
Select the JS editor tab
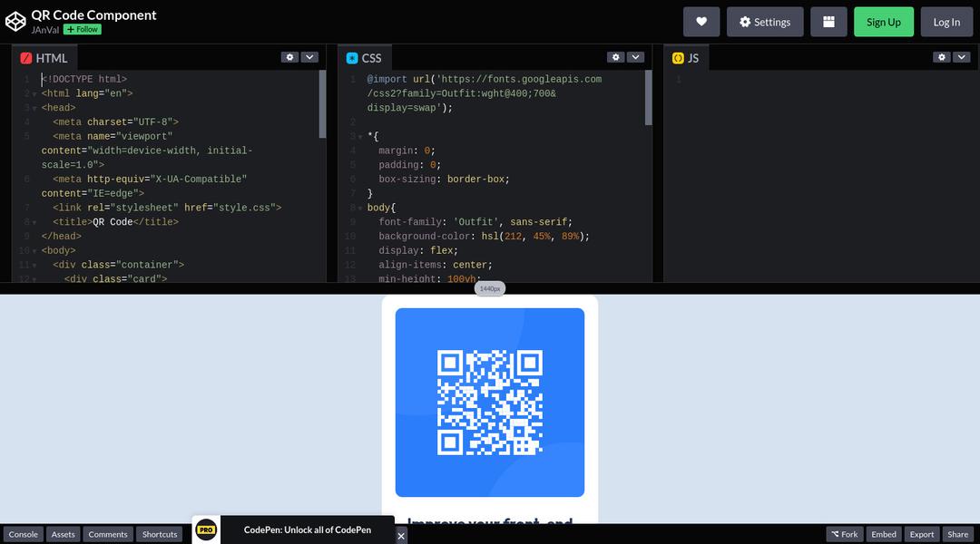(686, 57)
